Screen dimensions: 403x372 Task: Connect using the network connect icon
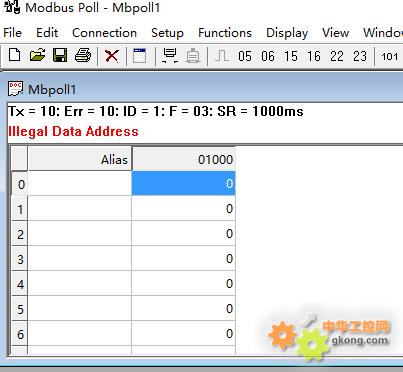pyautogui.click(x=170, y=56)
